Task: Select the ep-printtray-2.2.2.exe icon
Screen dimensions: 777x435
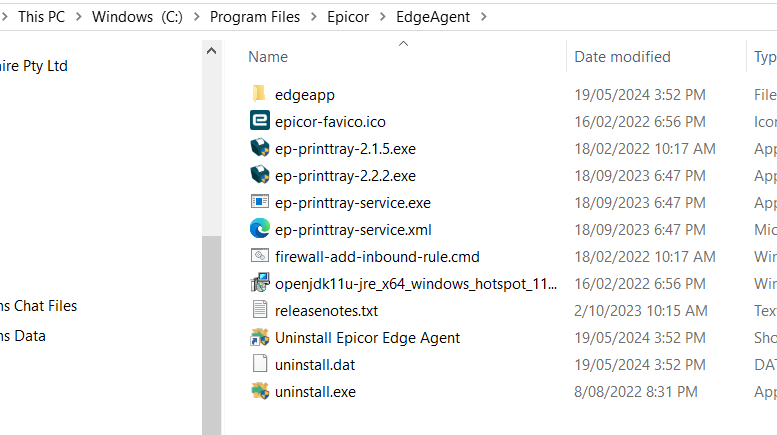Action: tap(260, 175)
